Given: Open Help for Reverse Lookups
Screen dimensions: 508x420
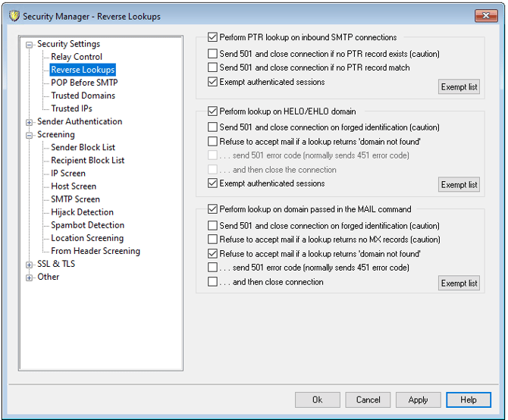Looking at the screenshot, I should 468,400.
